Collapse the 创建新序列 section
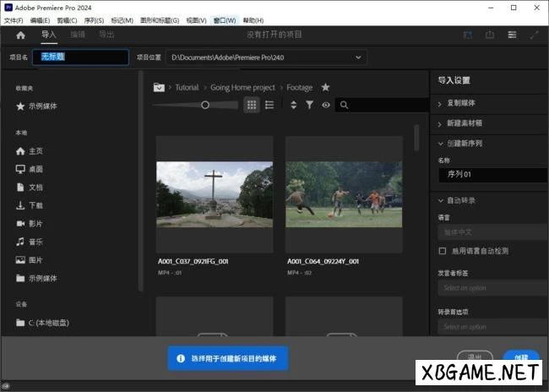This screenshot has width=549, height=392. tap(440, 144)
